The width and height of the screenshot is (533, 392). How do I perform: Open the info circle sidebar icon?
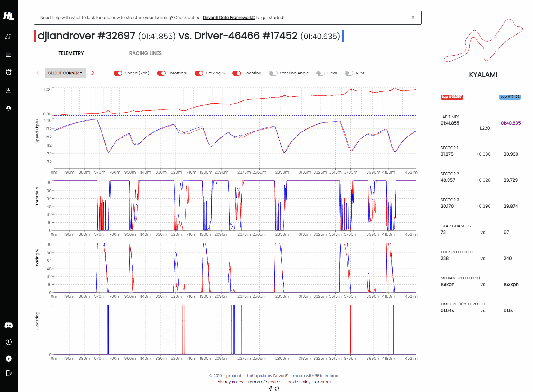(9, 342)
